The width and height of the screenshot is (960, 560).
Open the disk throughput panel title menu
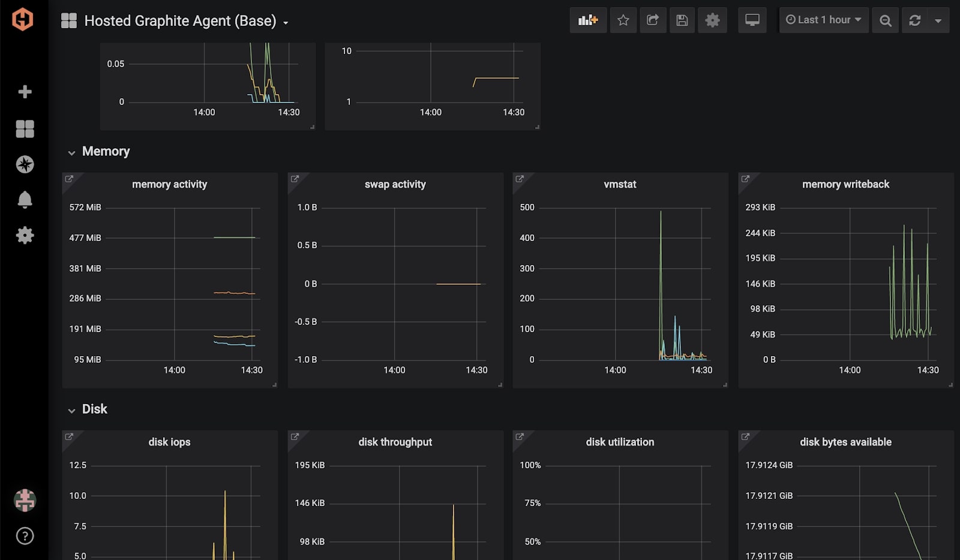tap(395, 442)
